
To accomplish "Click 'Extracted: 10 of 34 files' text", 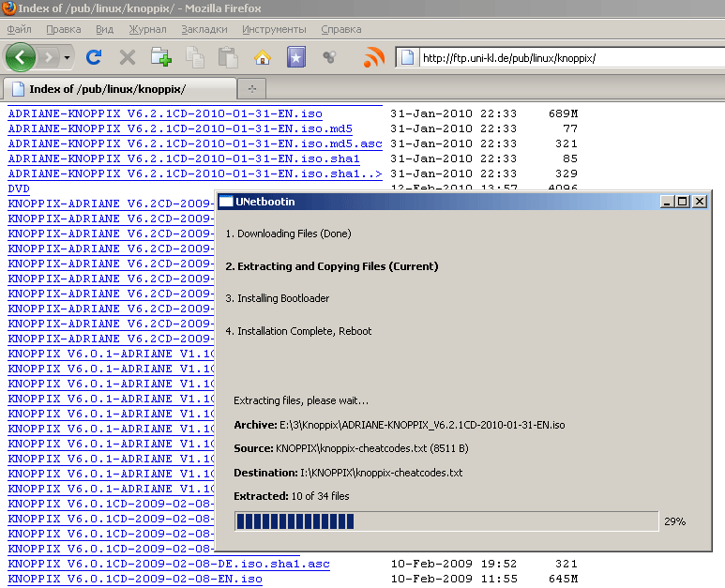I will pos(292,496).
